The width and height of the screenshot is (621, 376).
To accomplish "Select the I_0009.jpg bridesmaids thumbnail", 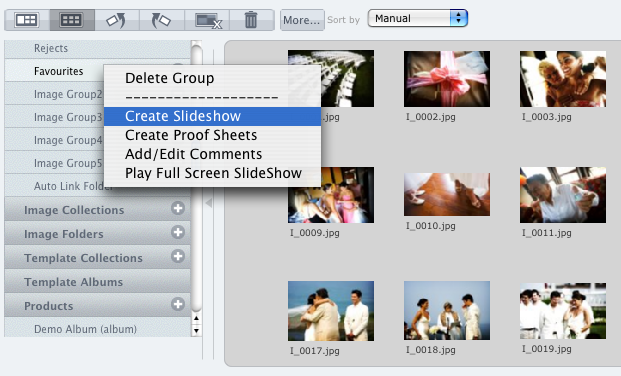I will [331, 195].
